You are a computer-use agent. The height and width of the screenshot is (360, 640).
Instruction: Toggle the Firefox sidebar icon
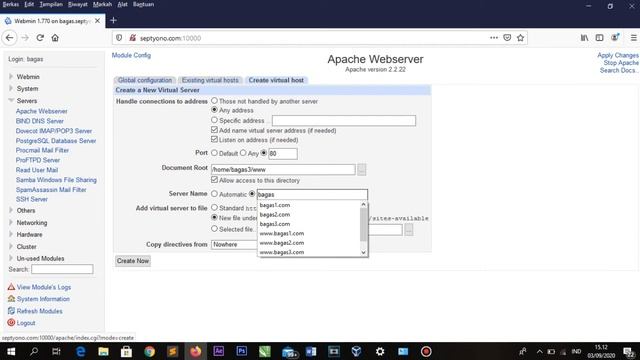point(599,38)
